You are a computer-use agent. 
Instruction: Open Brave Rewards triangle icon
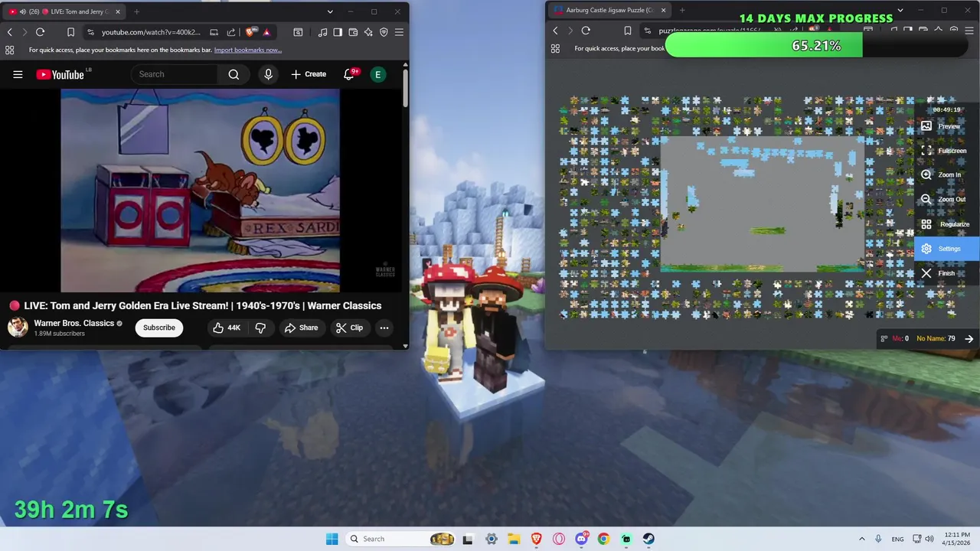pos(266,32)
